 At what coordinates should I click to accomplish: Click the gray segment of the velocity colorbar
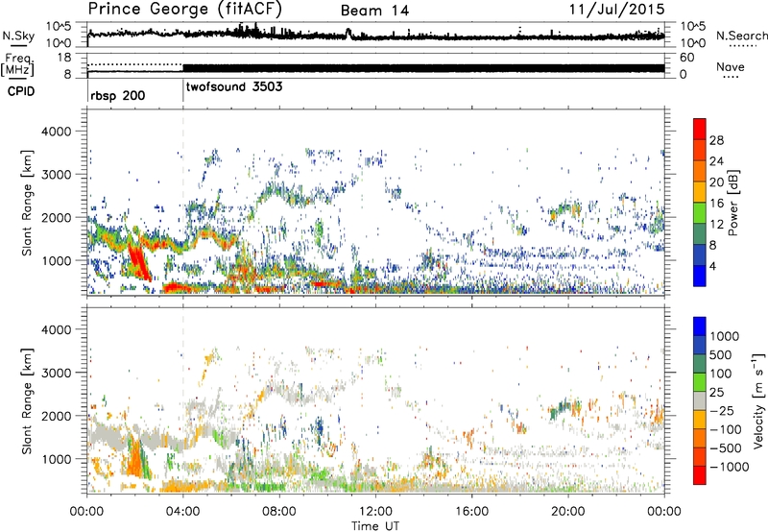coord(700,400)
